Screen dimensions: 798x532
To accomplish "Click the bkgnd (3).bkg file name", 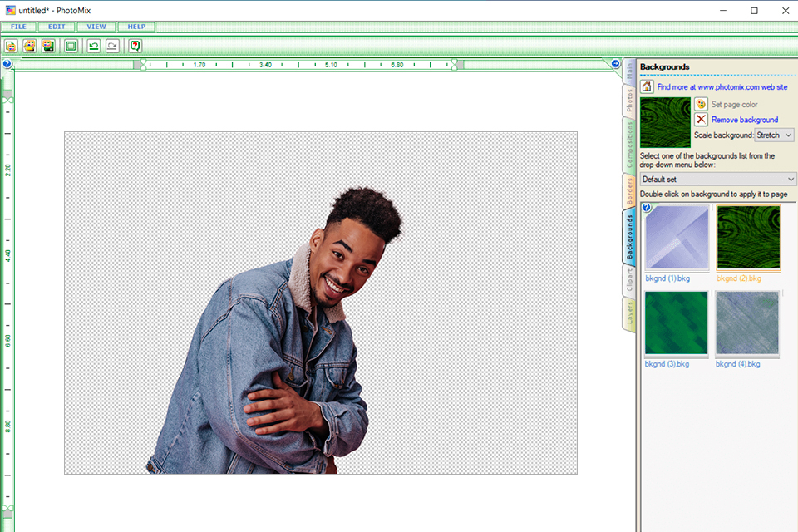I will (667, 364).
